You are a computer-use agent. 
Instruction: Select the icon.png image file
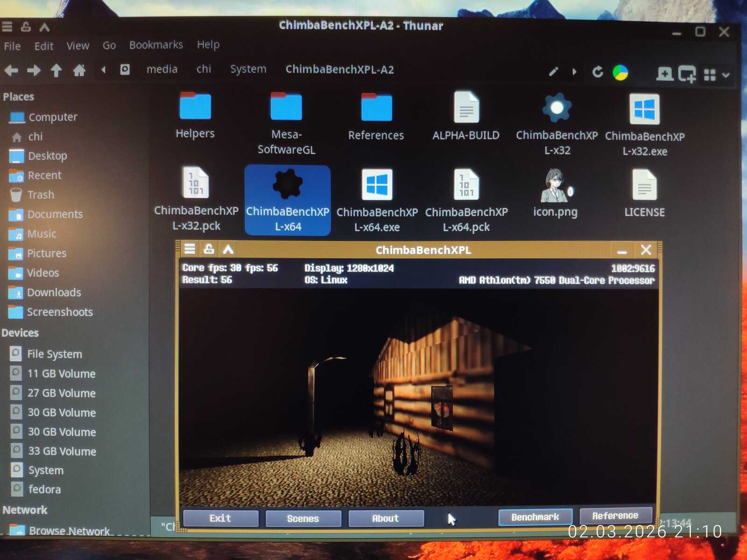tap(556, 193)
